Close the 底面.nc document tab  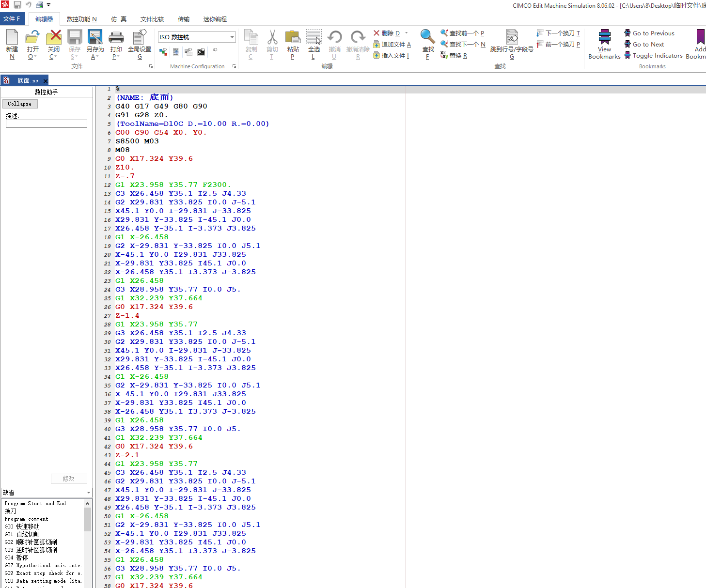pyautogui.click(x=46, y=81)
